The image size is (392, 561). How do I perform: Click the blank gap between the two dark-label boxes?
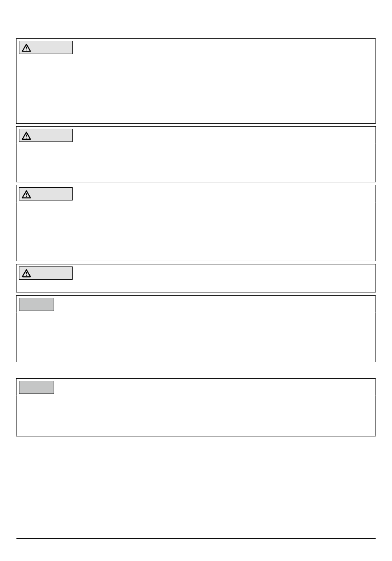196,370
